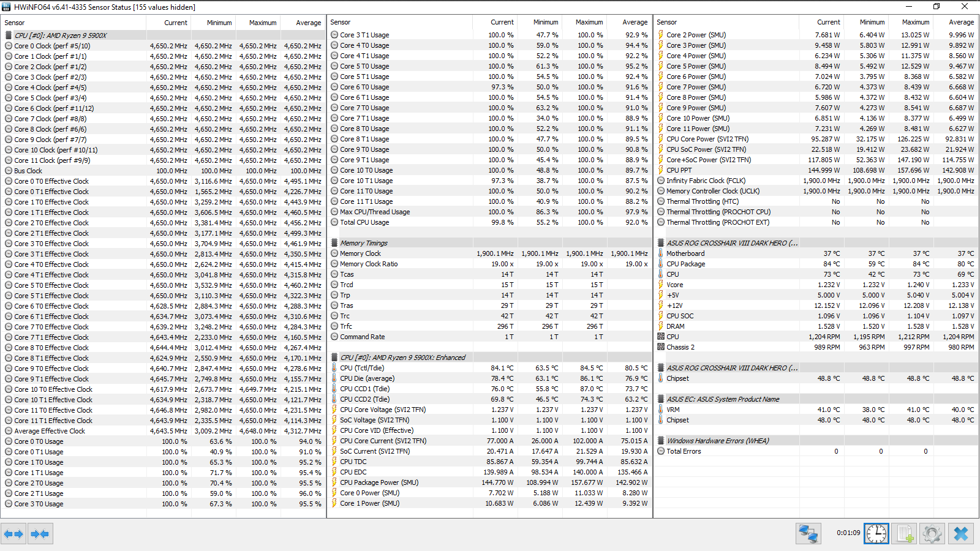Click the 144.999 W current value of CPU PPT

pyautogui.click(x=824, y=170)
